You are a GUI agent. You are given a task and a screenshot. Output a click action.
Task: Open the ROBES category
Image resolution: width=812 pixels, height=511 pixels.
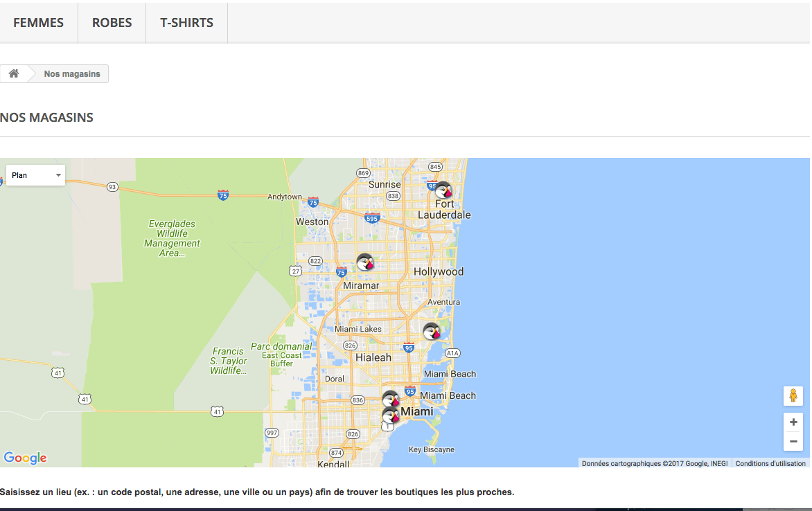click(x=112, y=23)
